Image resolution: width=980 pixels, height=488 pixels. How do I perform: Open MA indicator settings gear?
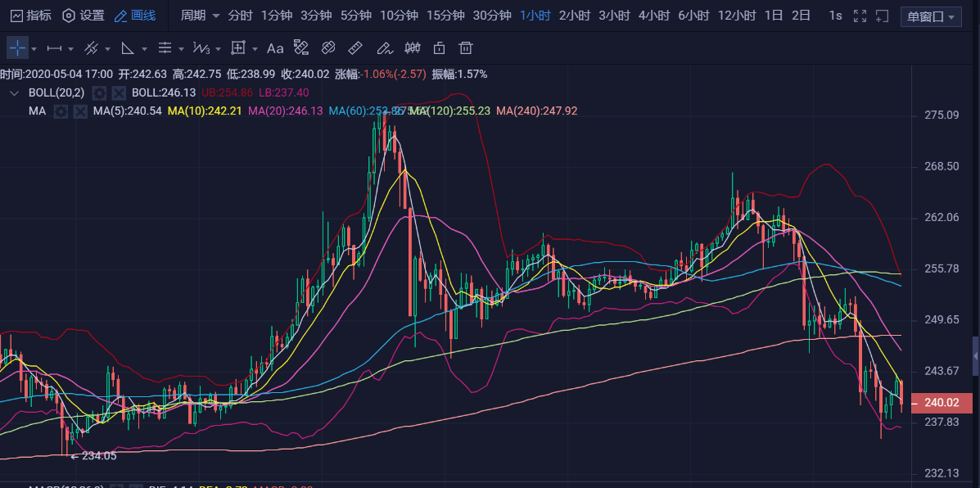61,111
